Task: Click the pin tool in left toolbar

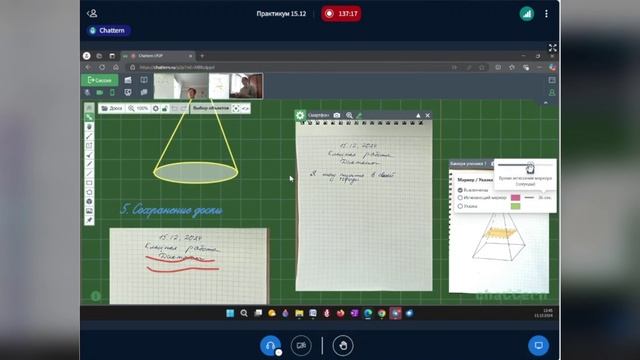Action: click(x=89, y=220)
